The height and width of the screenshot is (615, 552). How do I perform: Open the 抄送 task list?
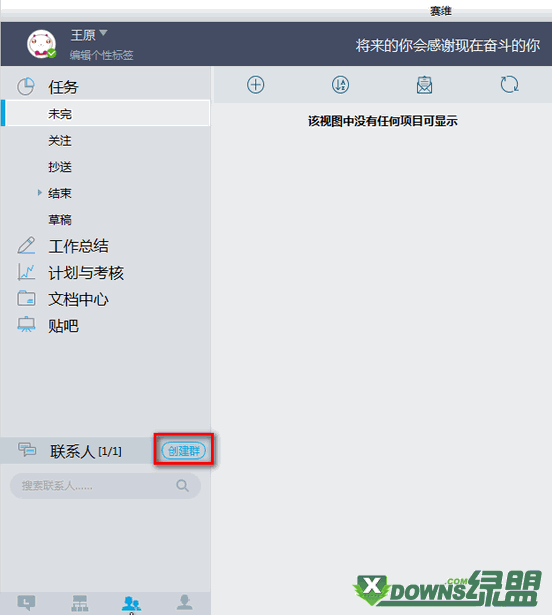tap(60, 167)
